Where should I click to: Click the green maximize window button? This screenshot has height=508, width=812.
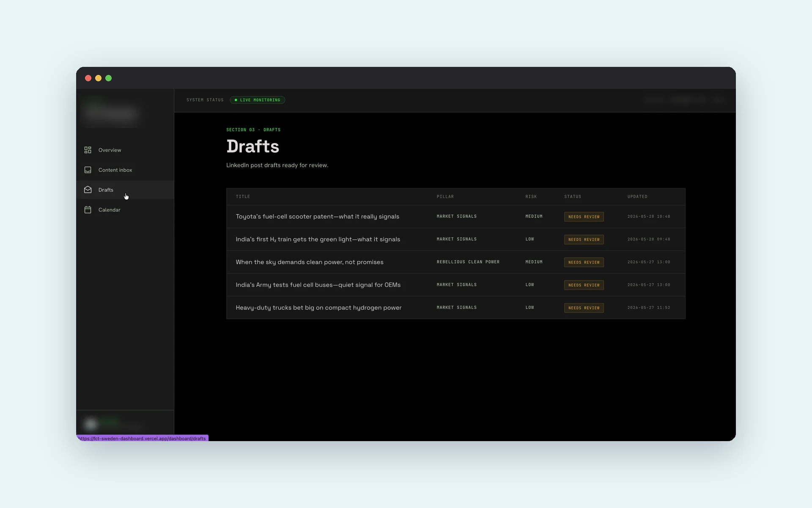[108, 78]
